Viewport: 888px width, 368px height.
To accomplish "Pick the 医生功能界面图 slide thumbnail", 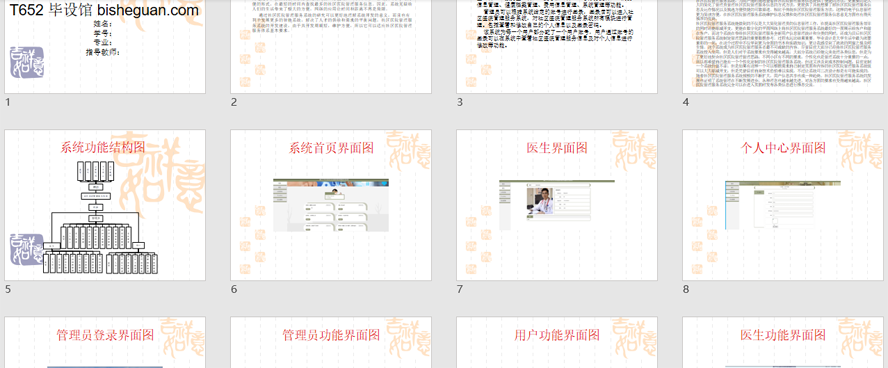I will pos(783,343).
